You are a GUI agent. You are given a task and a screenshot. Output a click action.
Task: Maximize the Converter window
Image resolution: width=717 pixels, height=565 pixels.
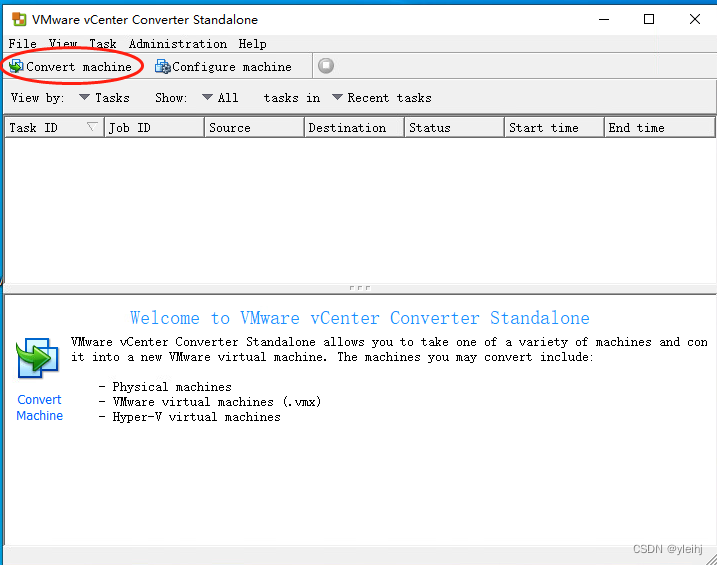[649, 19]
